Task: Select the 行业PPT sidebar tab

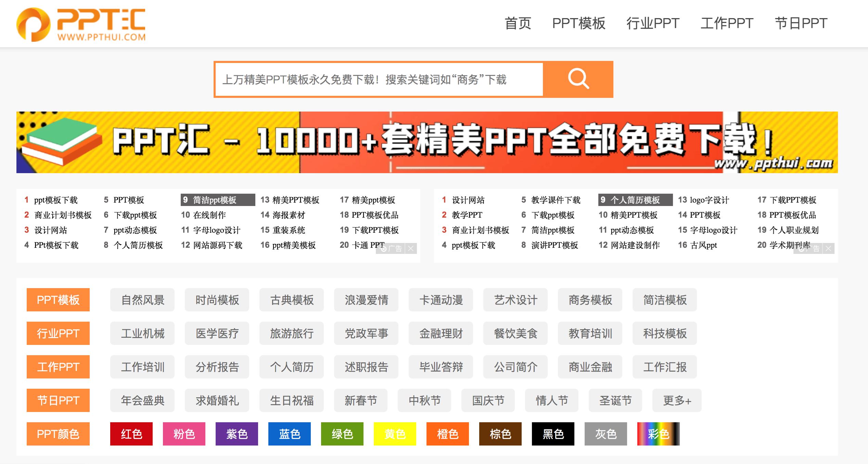Action: point(58,333)
